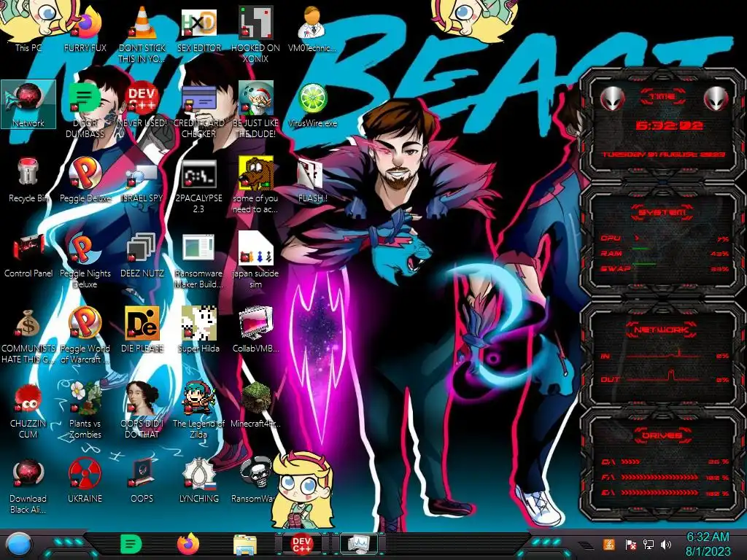Launch Peggle Deluxe shortcut

pos(85,179)
